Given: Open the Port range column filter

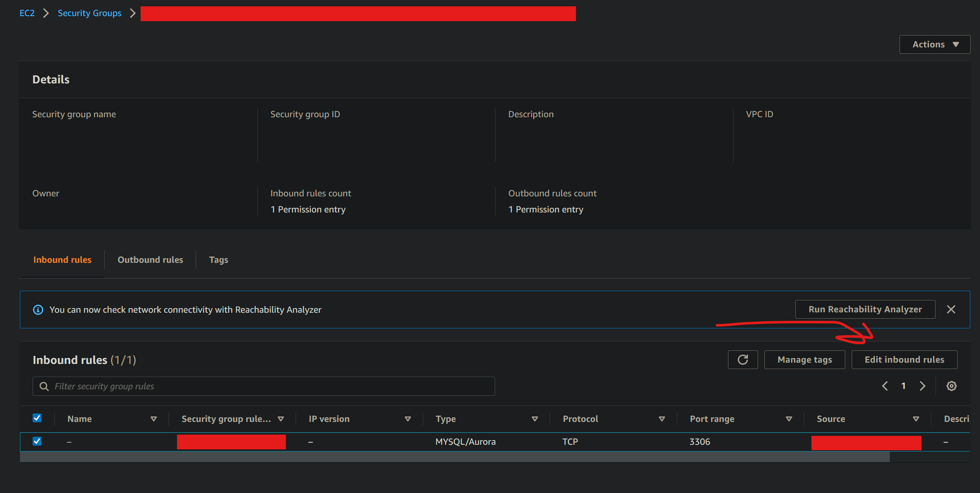Looking at the screenshot, I should click(x=789, y=419).
